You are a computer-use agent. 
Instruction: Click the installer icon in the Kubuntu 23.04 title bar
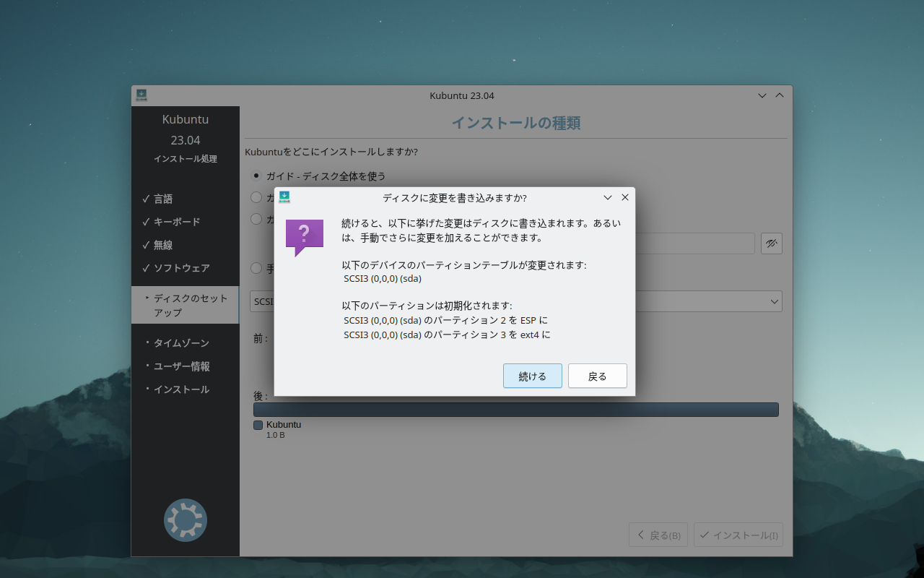coord(141,95)
